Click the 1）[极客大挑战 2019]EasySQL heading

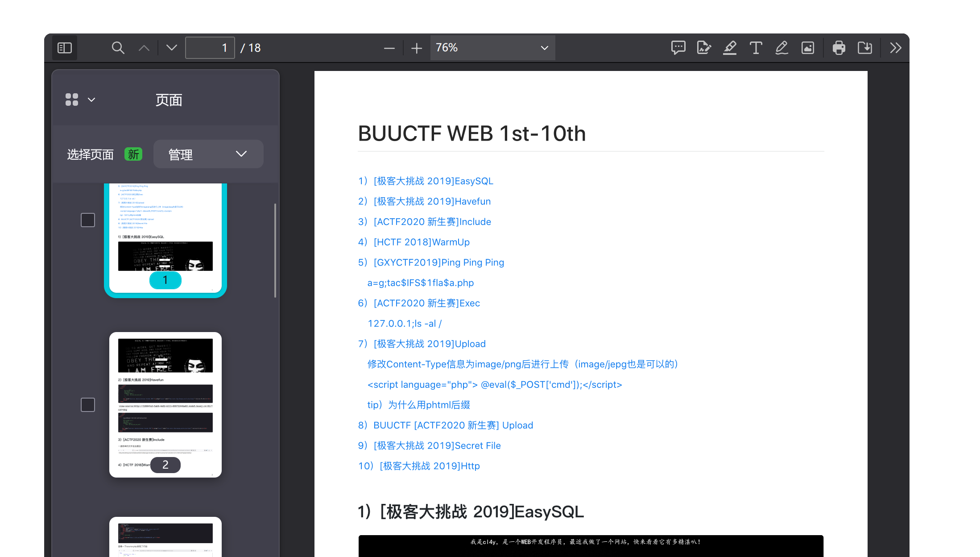pos(471,512)
